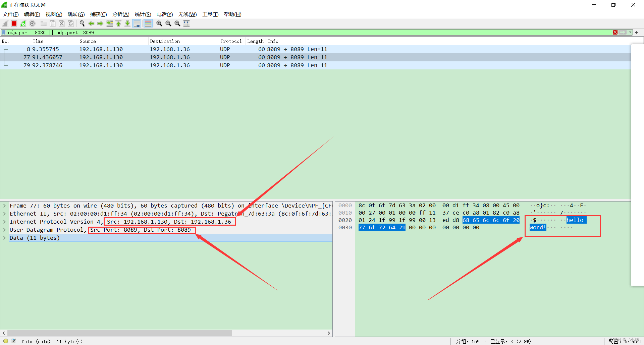This screenshot has width=644, height=345.
Task: Expand the Frame 77 tree row
Action: [x=4, y=206]
